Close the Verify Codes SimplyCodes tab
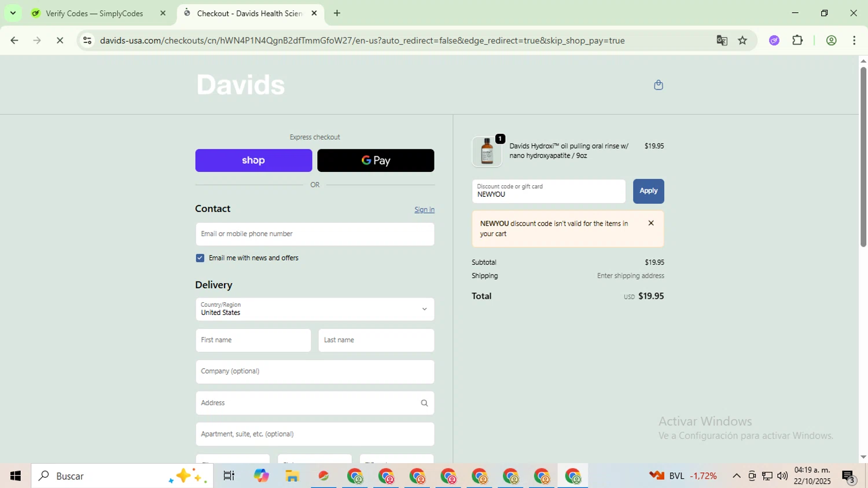The image size is (868, 488). [x=163, y=13]
